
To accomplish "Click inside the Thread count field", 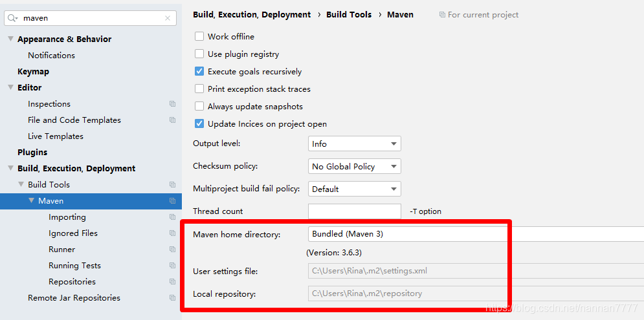I will point(355,211).
